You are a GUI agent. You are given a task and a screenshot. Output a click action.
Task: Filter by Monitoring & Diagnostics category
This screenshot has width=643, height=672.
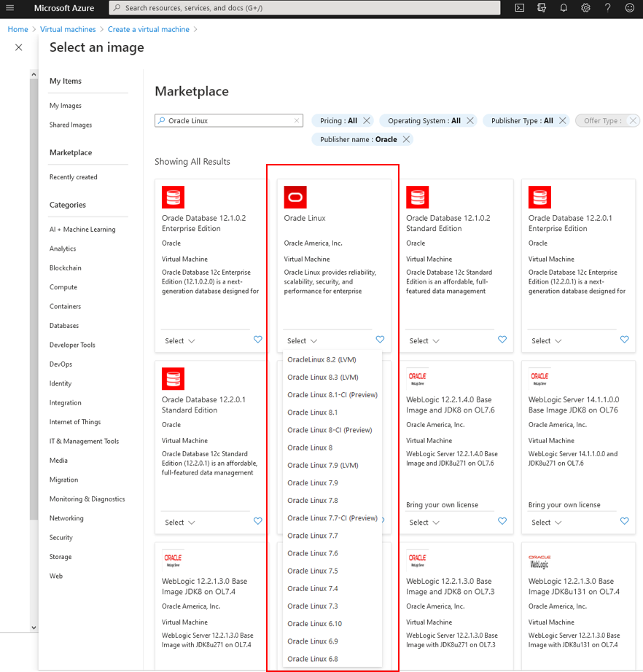(87, 499)
